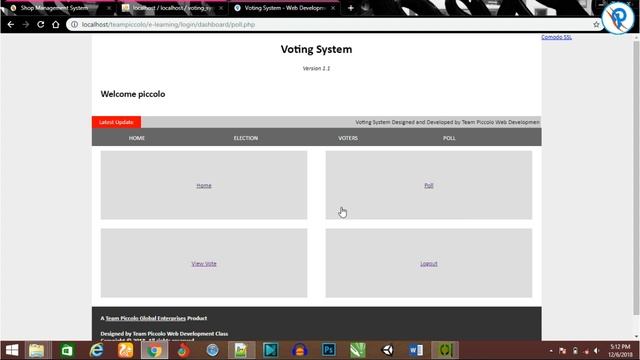Go back using the browser back arrow

pos(11,24)
